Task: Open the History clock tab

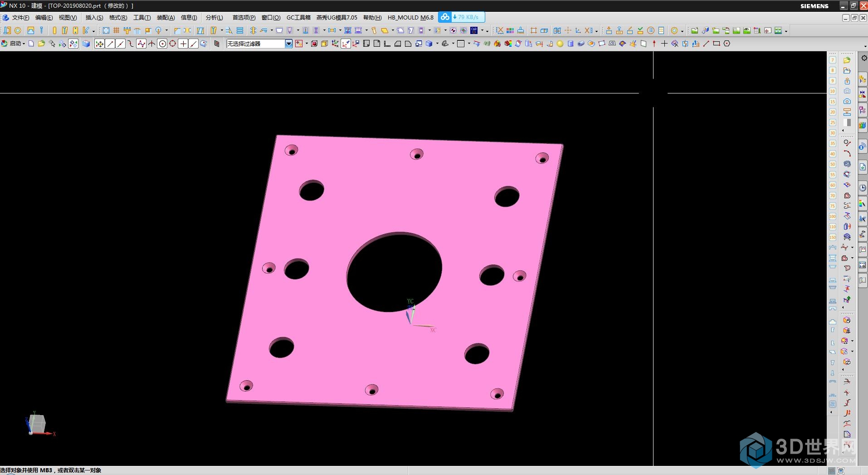Action: (863, 188)
